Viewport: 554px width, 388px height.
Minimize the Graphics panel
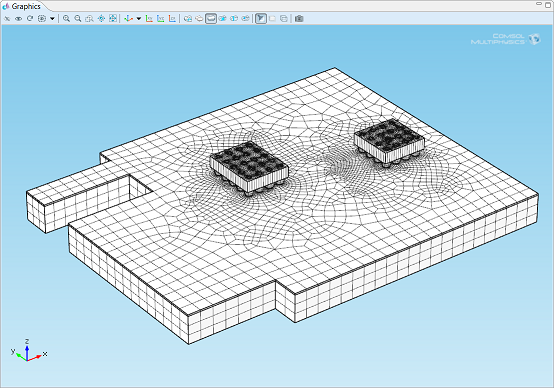click(x=539, y=4)
